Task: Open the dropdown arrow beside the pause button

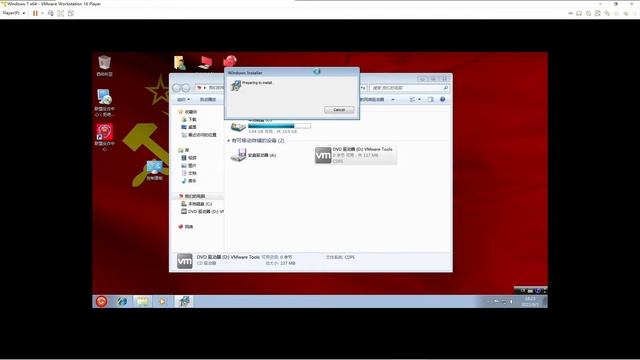Action: [x=42, y=13]
